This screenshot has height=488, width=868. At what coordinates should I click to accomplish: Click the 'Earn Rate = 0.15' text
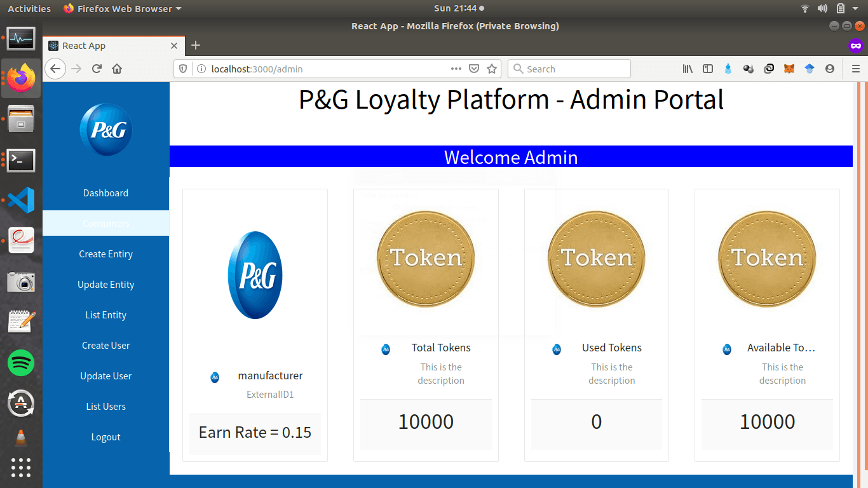pos(255,433)
